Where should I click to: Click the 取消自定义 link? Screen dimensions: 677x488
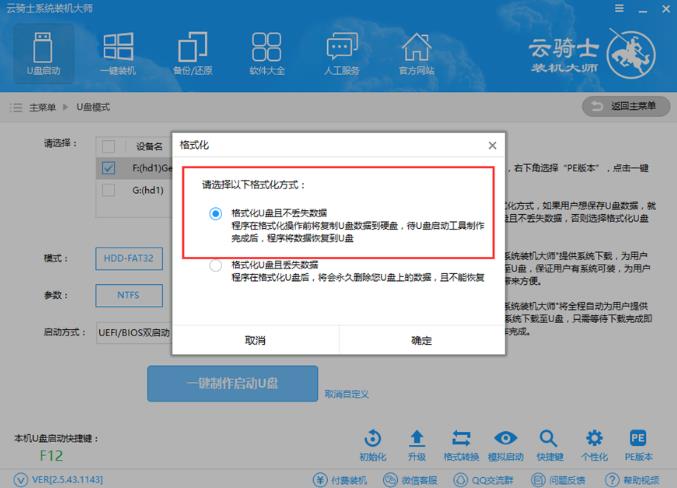(x=346, y=394)
